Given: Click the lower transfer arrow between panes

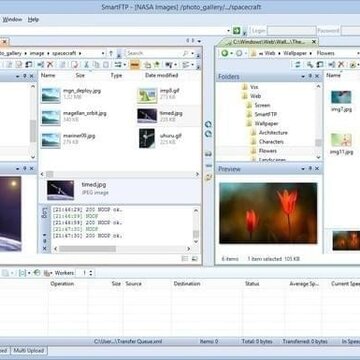Looking at the screenshot, I should point(208,134).
